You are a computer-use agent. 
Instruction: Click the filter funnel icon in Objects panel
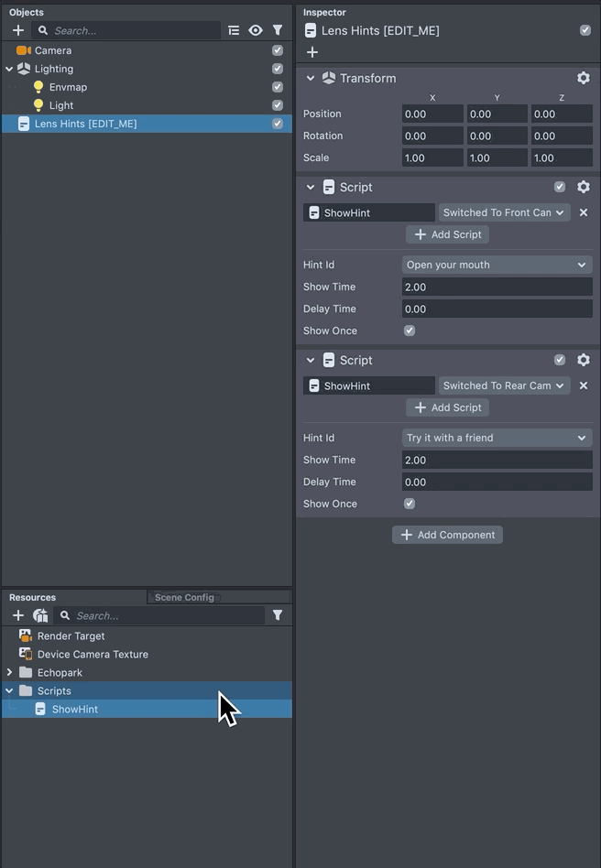click(x=278, y=30)
